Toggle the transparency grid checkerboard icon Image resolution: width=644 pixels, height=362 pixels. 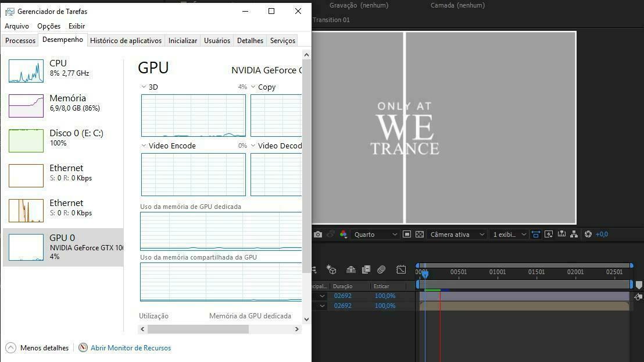point(419,235)
